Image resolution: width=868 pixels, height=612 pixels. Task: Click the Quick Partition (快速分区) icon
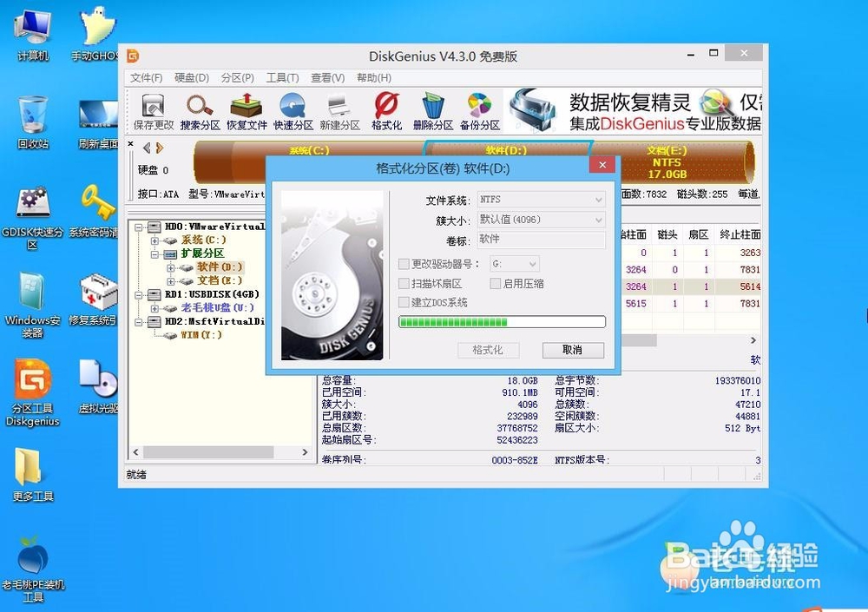293,111
